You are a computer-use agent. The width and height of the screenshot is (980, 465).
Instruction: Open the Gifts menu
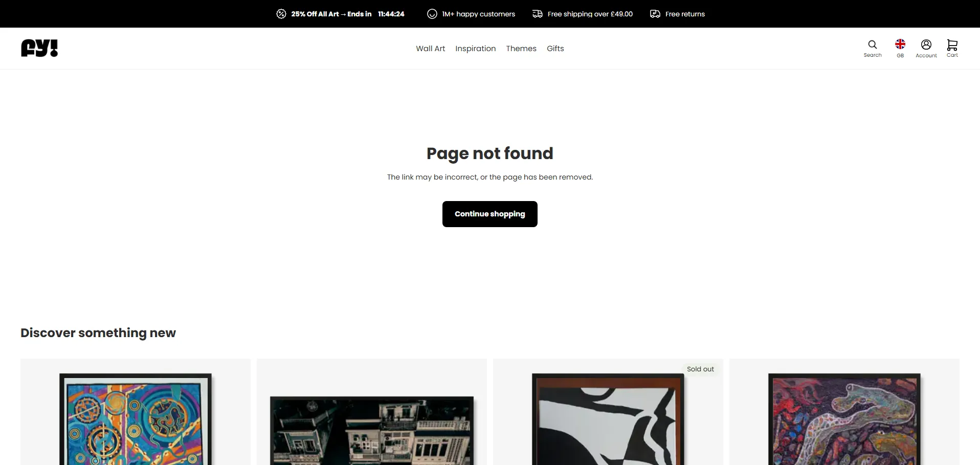pos(555,49)
